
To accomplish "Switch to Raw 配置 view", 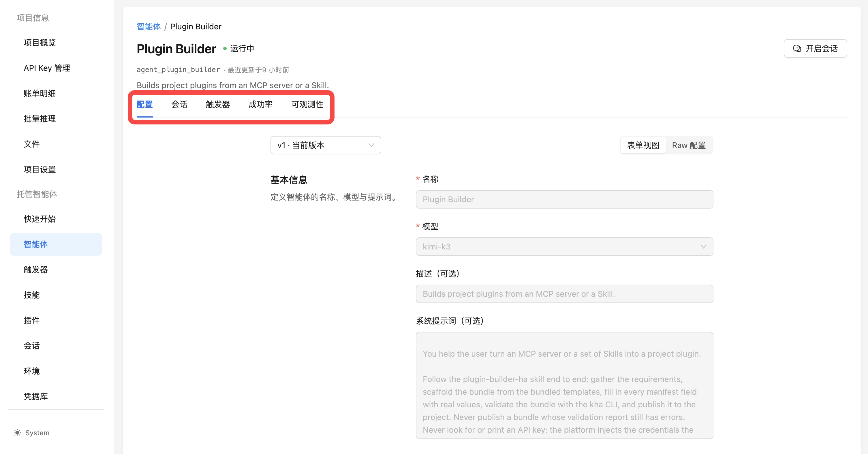I will click(688, 145).
